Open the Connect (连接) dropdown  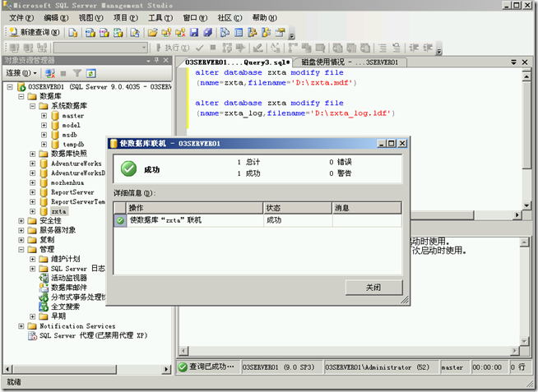[21, 73]
